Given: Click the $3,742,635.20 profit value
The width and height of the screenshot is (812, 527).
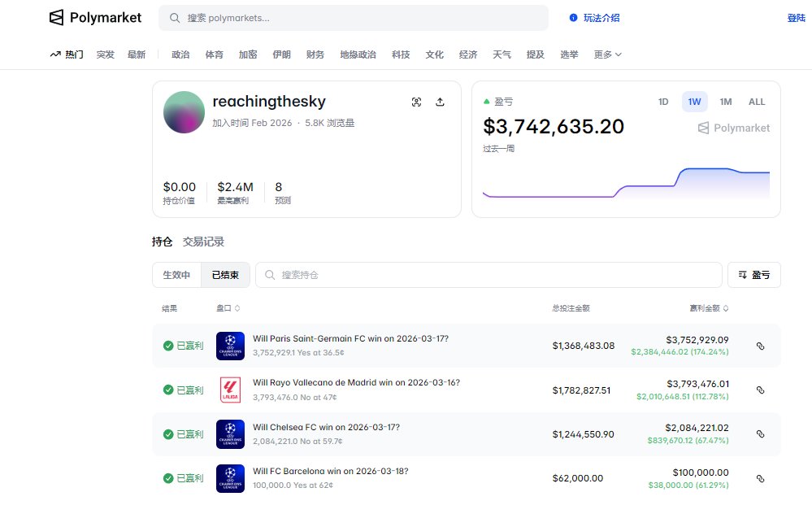Looking at the screenshot, I should pos(554,127).
